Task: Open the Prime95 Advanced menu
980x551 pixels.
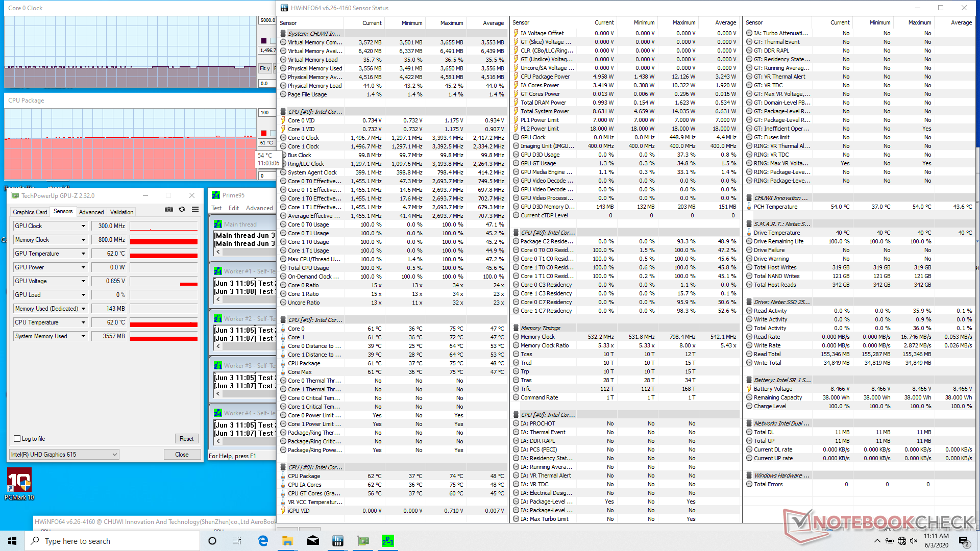Action: 259,208
